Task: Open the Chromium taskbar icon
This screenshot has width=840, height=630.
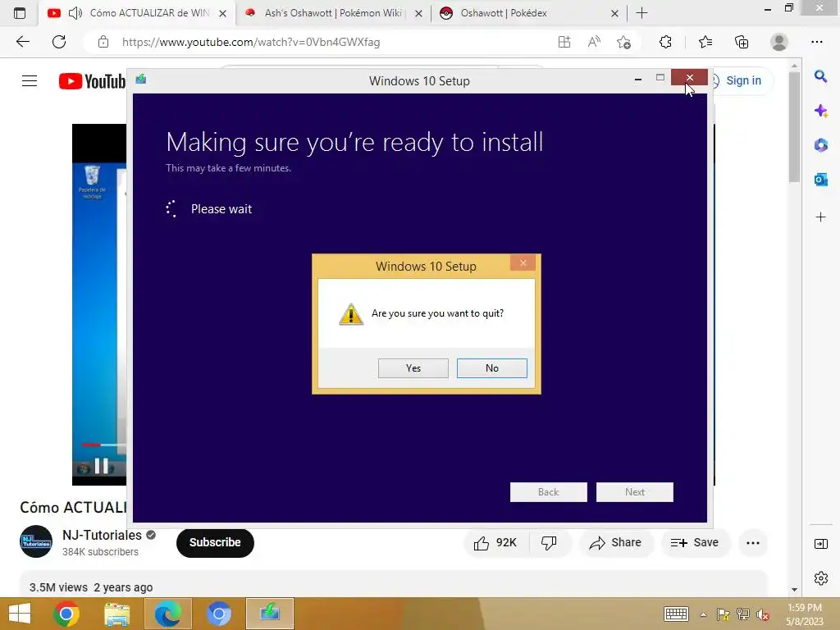Action: click(x=218, y=614)
